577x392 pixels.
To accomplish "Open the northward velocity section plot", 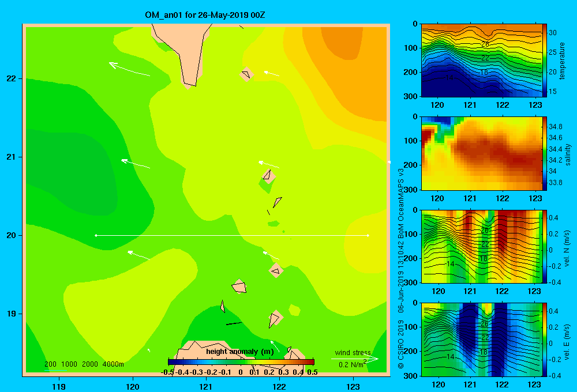I will pos(482,247).
